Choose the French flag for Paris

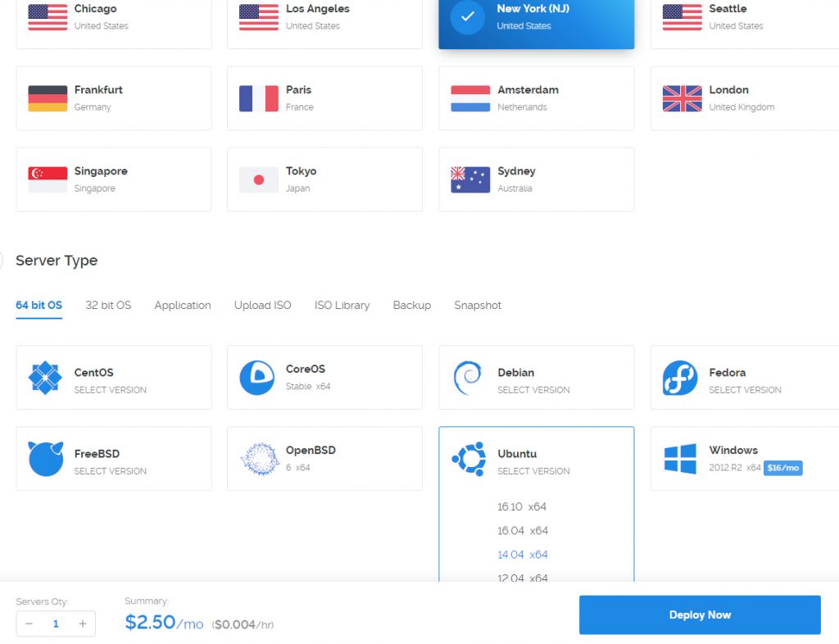(x=258, y=98)
